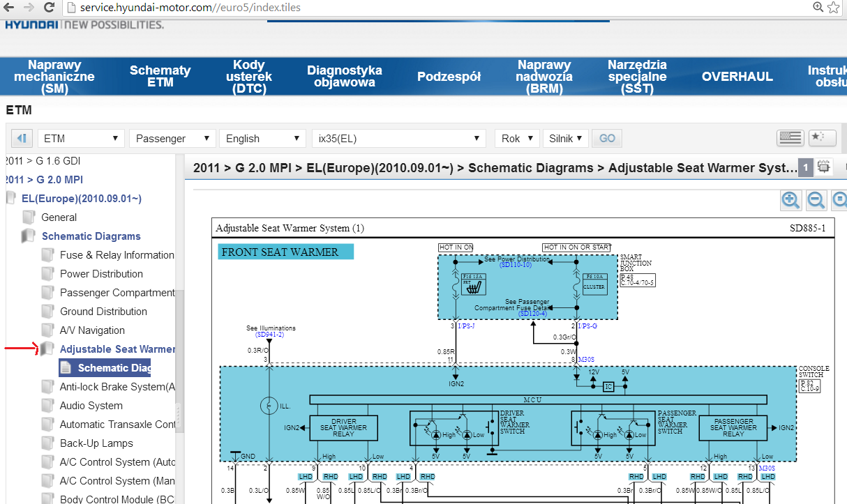This screenshot has height=504, width=847.
Task: Click the star flag language button
Action: tap(822, 138)
